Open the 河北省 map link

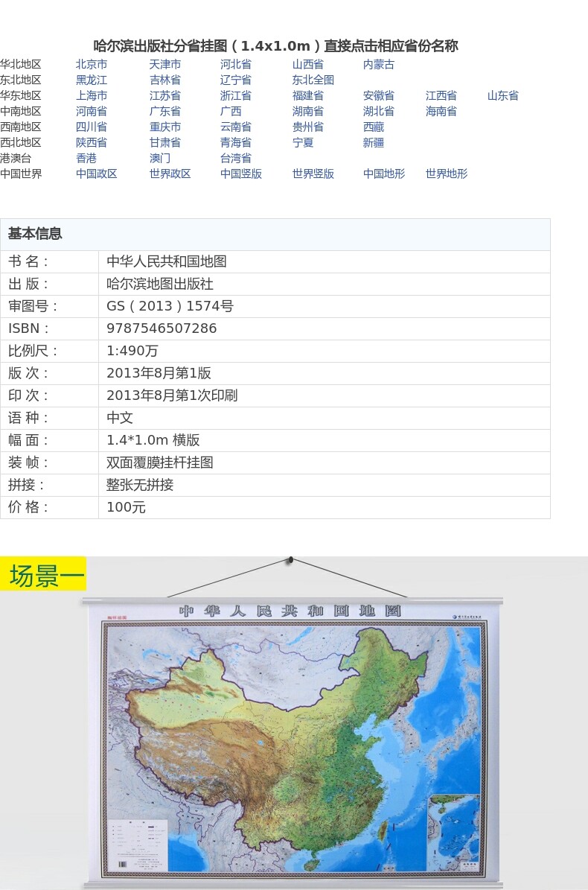[236, 64]
